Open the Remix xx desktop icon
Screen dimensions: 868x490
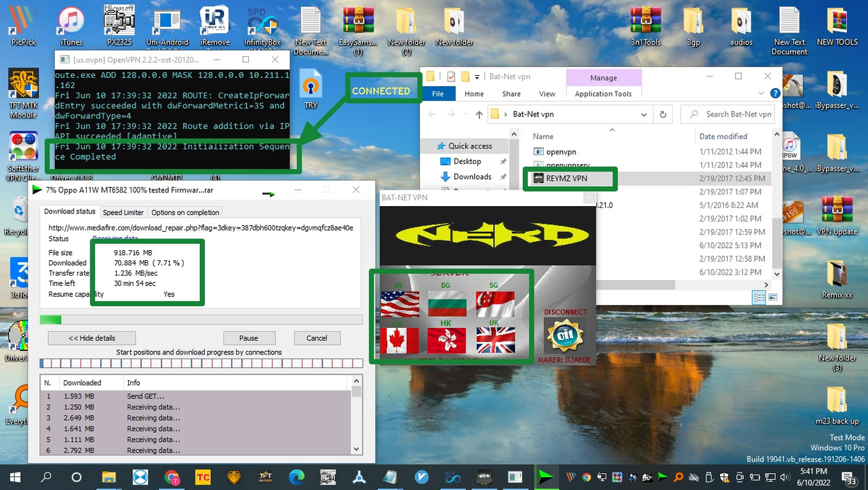837,279
